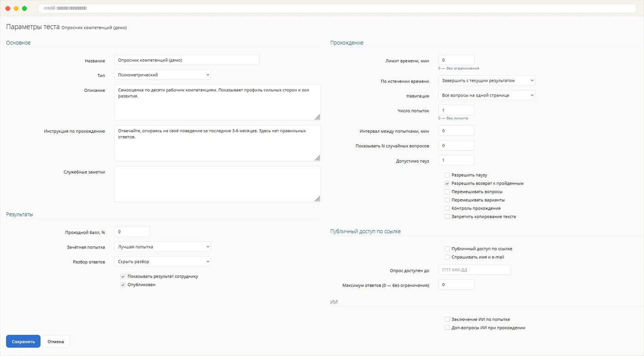Click the "Инструкция по прохождению" text area
Viewport: 644px width, 356px height.
point(217,143)
